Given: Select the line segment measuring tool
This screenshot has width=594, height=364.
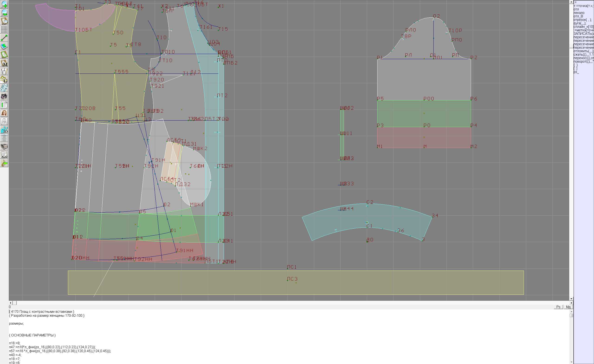Looking at the screenshot, I should pos(4,38).
